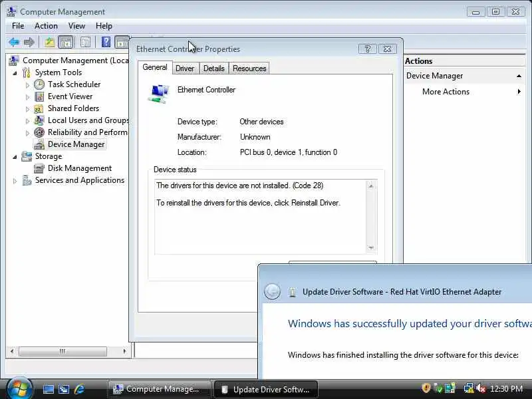Select the General tab
532x399 pixels.
click(x=155, y=67)
